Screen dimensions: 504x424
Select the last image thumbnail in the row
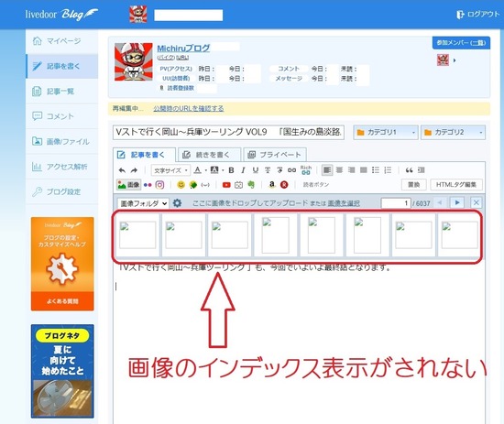[460, 235]
